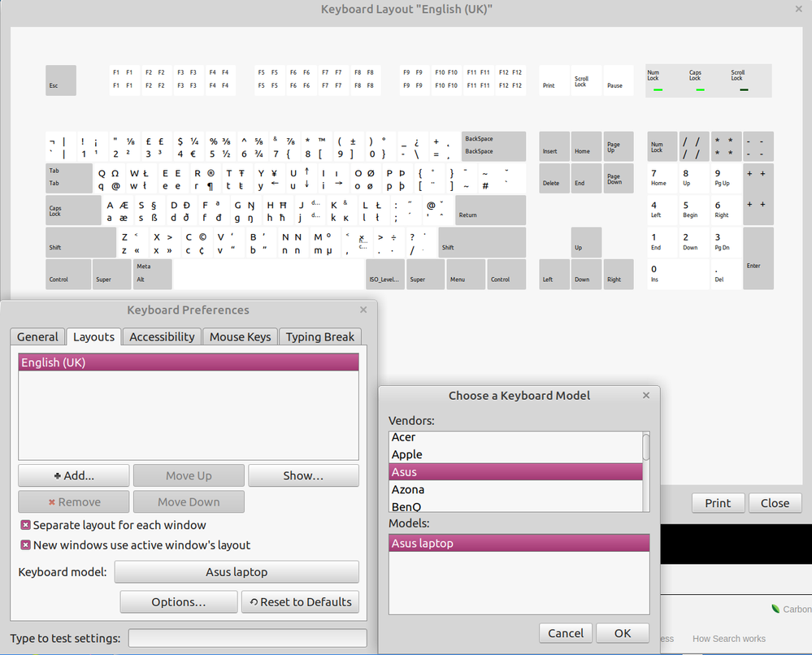Click the Menu key on keyboard diagram
Viewport: 812px width, 655px height.
coord(466,275)
